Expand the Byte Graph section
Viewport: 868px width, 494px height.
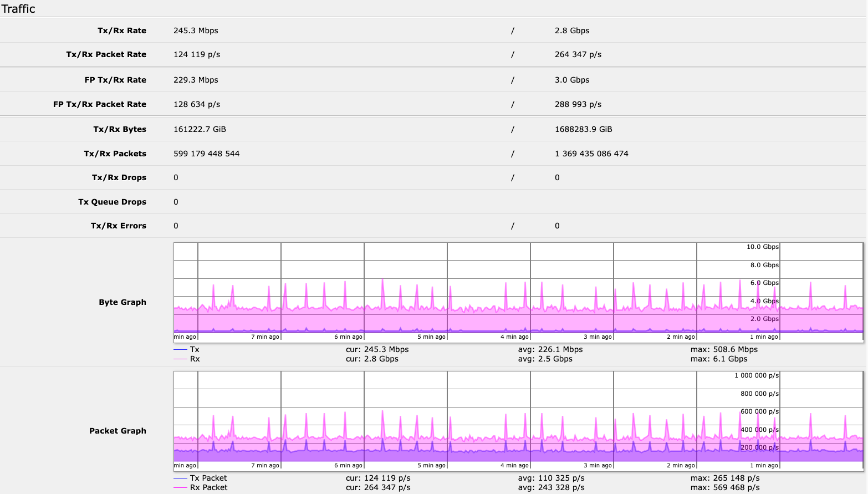122,302
